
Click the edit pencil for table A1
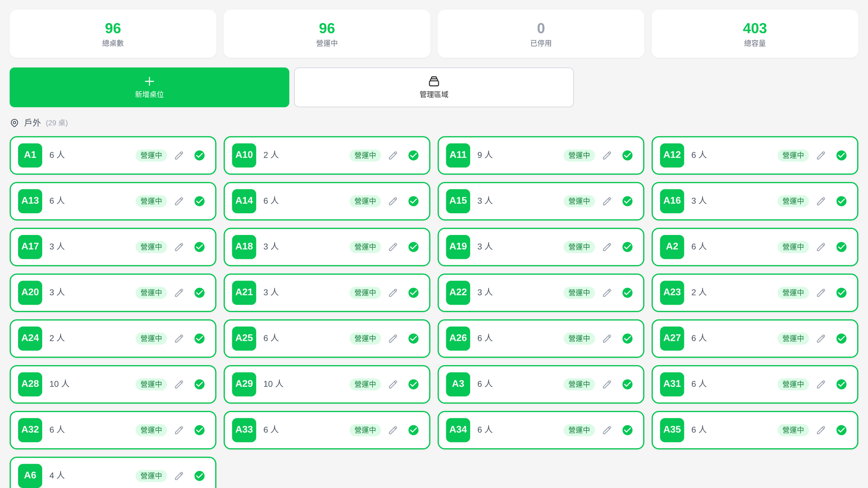(x=179, y=155)
